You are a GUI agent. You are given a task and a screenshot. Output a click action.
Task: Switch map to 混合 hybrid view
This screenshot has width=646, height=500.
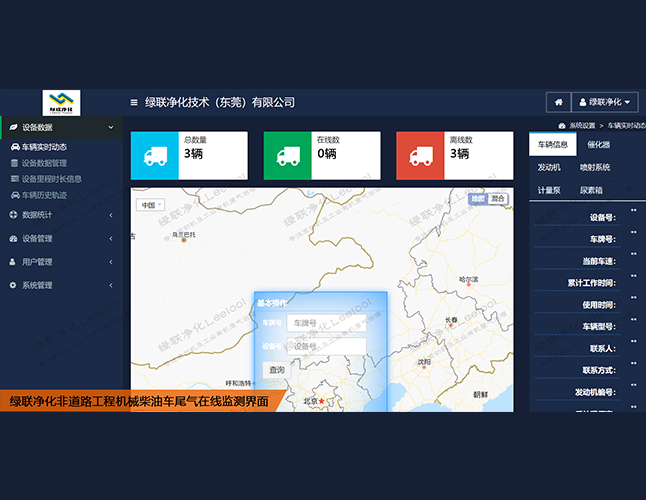497,199
